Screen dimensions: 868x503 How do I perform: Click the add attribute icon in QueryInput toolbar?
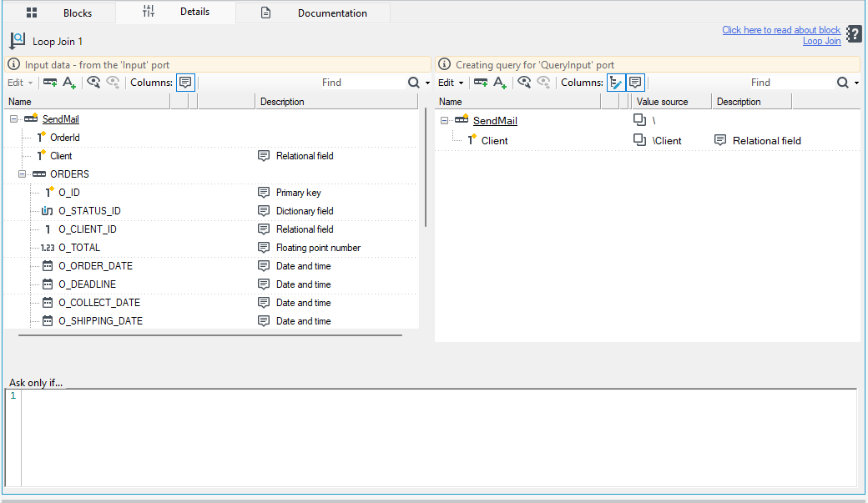(500, 83)
